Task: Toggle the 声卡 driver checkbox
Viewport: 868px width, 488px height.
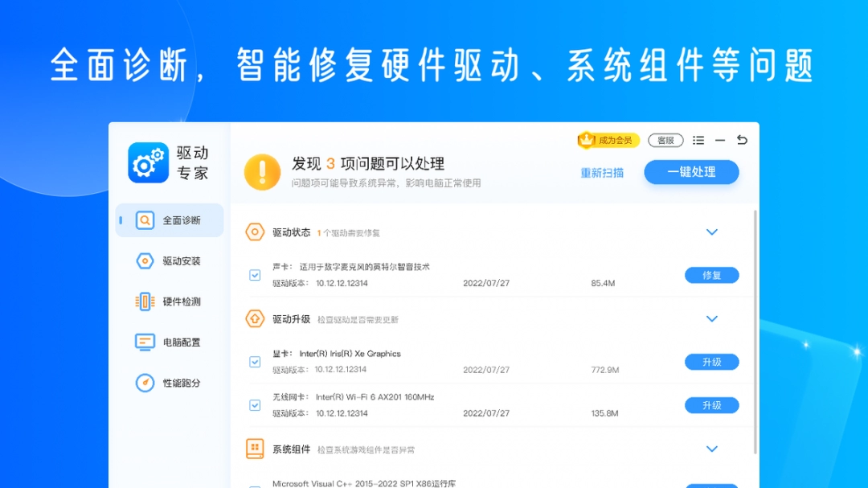Action: point(255,275)
